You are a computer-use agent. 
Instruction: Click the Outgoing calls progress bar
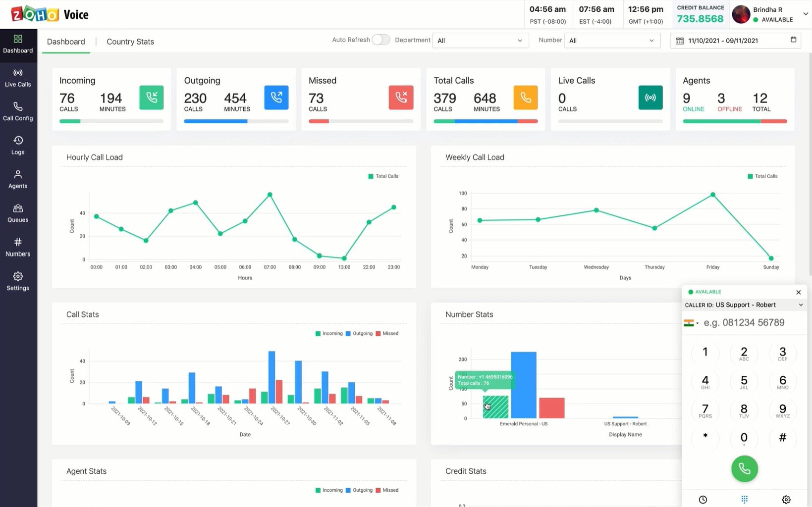236,121
